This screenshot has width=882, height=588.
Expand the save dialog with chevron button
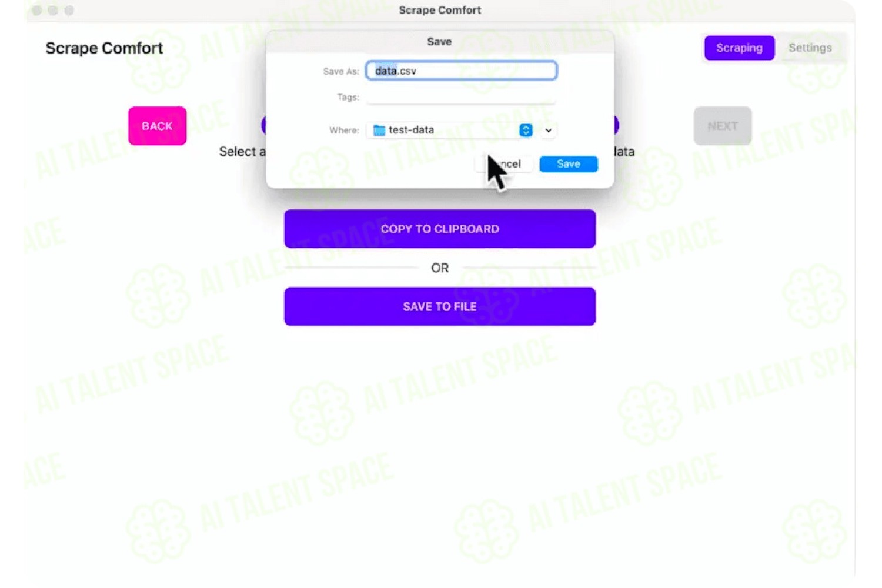point(548,130)
